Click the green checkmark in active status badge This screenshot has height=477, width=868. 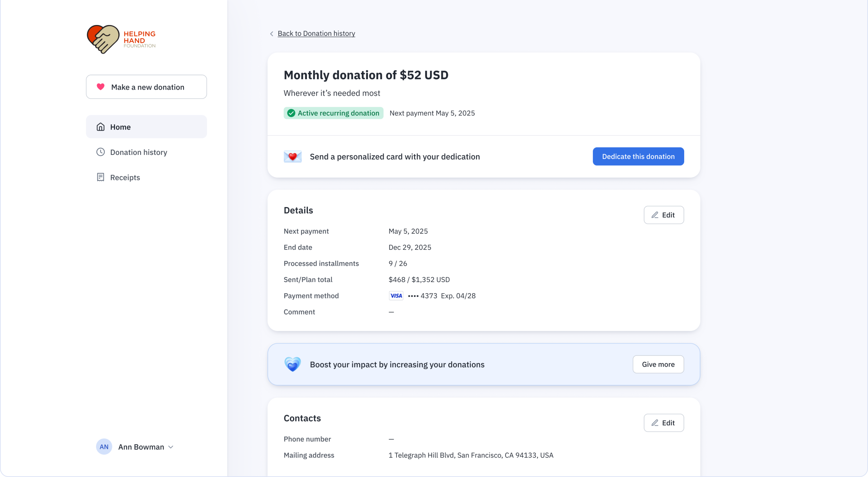291,113
